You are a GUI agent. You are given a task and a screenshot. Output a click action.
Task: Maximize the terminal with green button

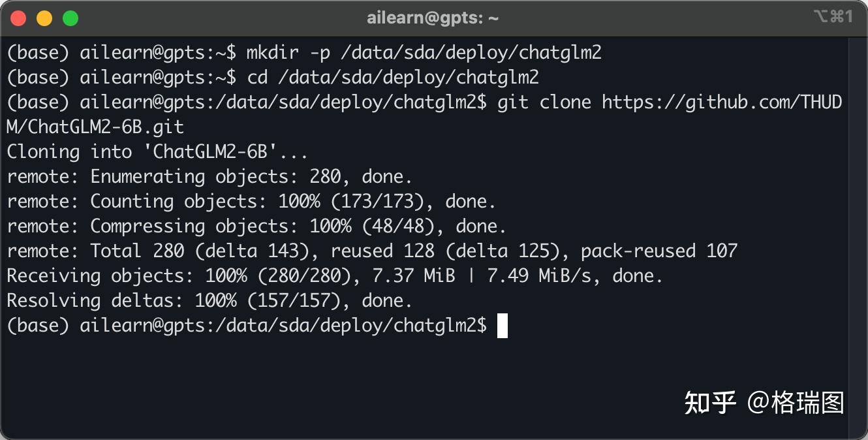tap(70, 19)
